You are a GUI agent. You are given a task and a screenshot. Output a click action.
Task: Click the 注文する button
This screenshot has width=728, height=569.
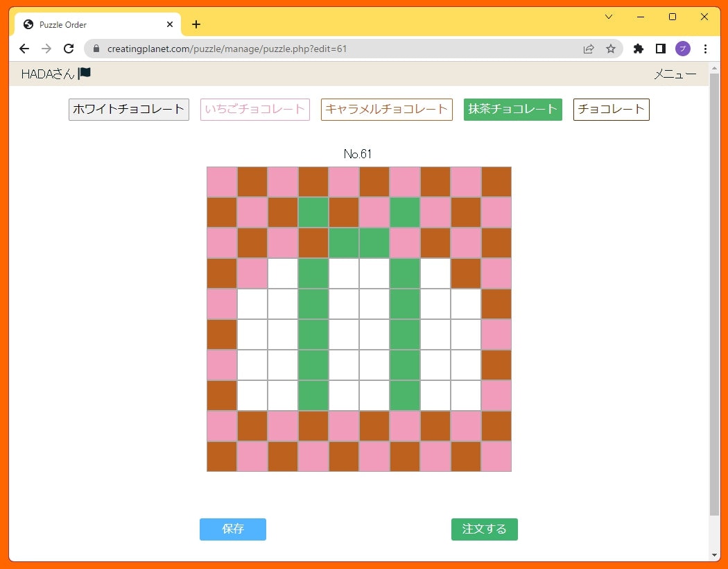click(484, 529)
